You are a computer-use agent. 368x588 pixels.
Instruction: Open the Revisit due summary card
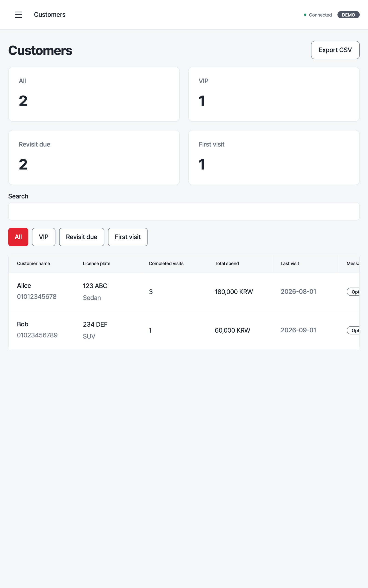94,157
